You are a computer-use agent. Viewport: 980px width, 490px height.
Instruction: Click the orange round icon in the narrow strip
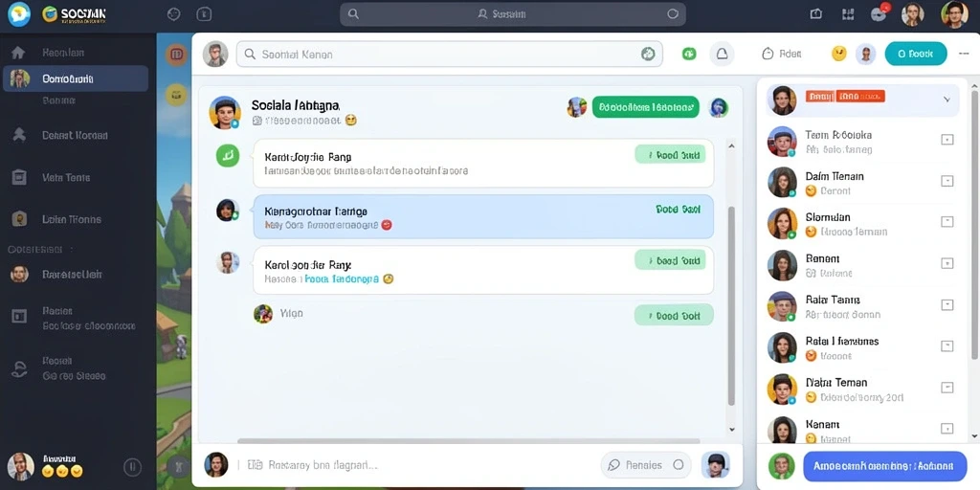(176, 55)
